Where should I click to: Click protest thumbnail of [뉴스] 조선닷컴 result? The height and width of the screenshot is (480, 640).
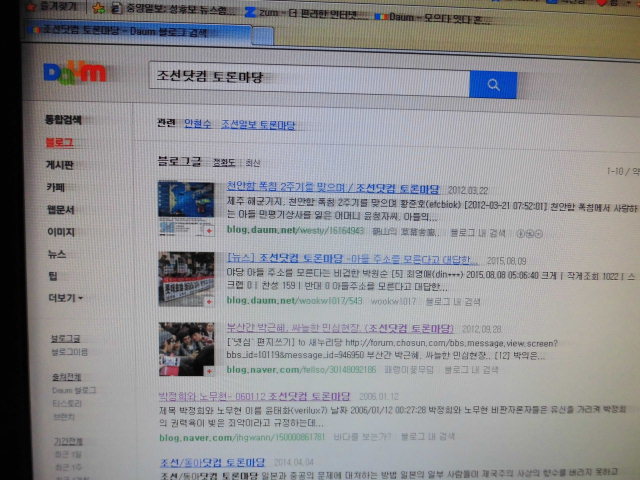click(187, 279)
